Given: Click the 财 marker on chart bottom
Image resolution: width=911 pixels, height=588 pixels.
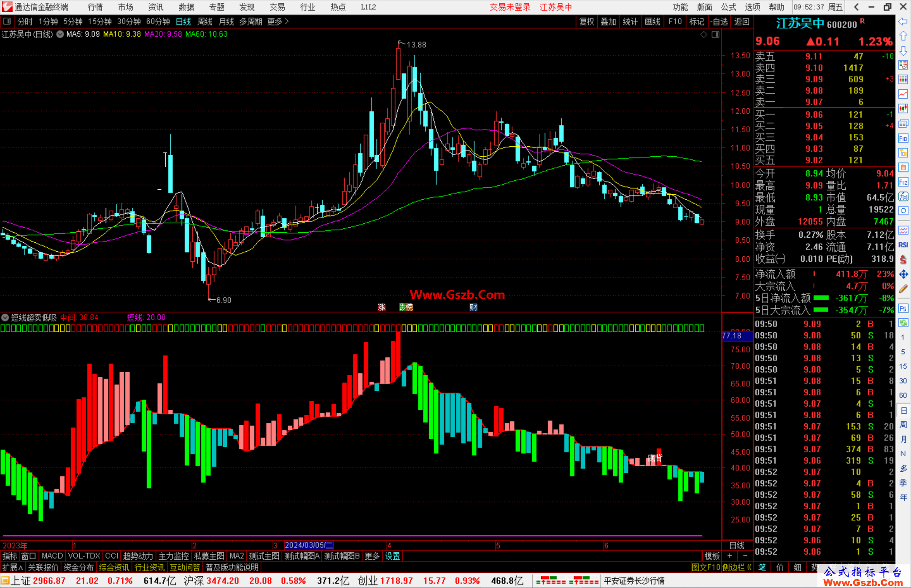Looking at the screenshot, I should (473, 307).
